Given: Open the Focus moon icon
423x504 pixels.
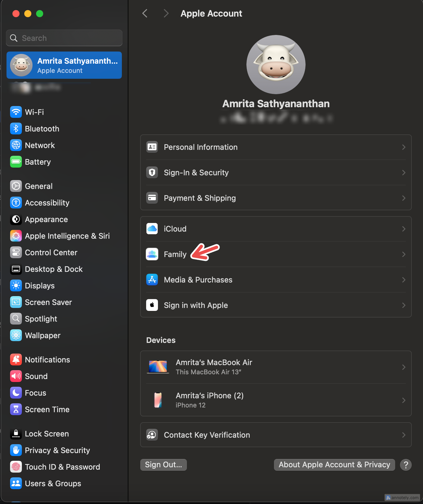Looking at the screenshot, I should pos(16,393).
